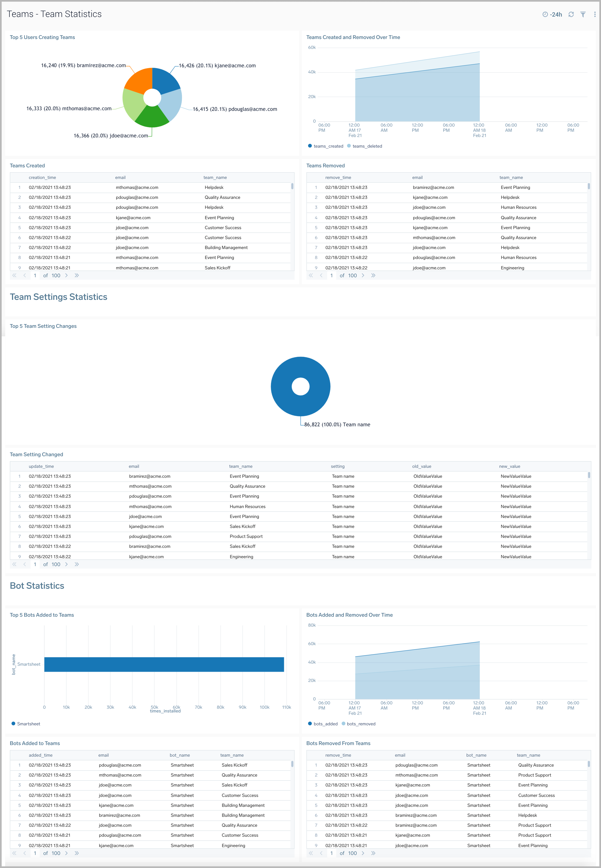The image size is (601, 868).
Task: Click 'Building Management' team in Teams Created row 7
Action: point(226,248)
